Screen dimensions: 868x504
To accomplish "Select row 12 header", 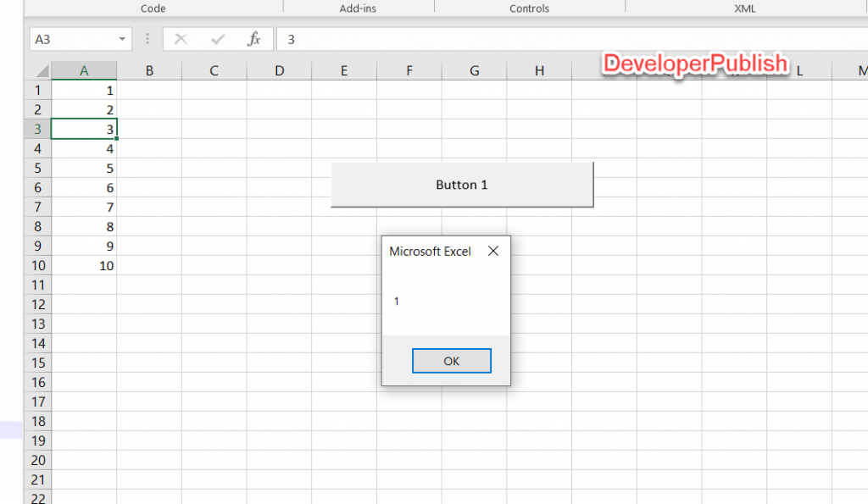I will point(38,304).
